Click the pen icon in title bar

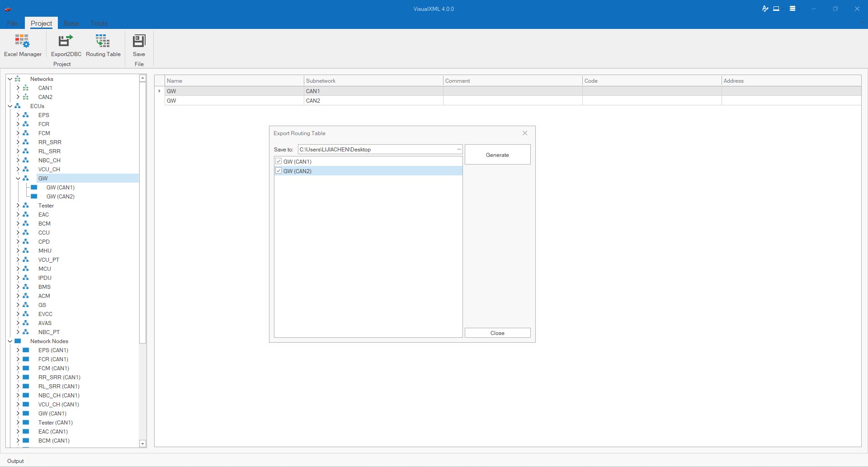[765, 9]
